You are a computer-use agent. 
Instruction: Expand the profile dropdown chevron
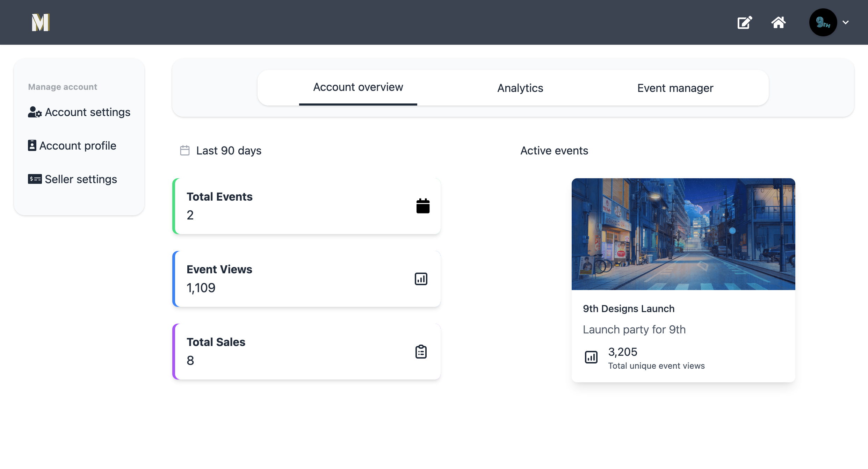coord(846,22)
